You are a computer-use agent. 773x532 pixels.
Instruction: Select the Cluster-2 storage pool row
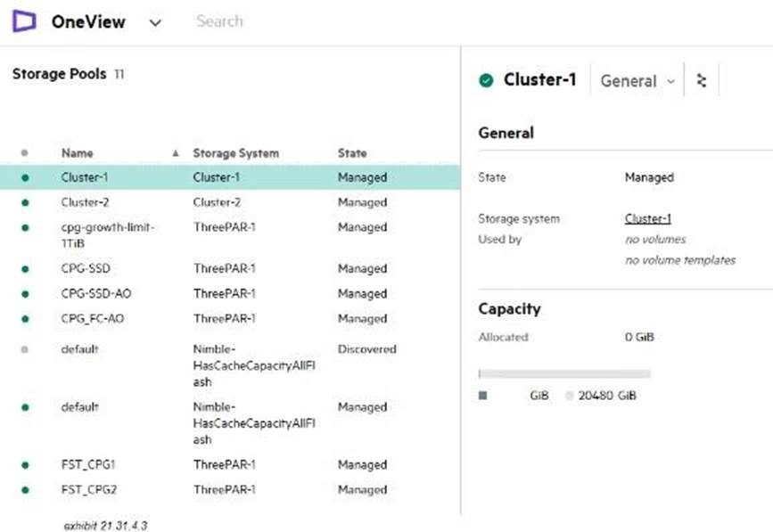pos(230,202)
